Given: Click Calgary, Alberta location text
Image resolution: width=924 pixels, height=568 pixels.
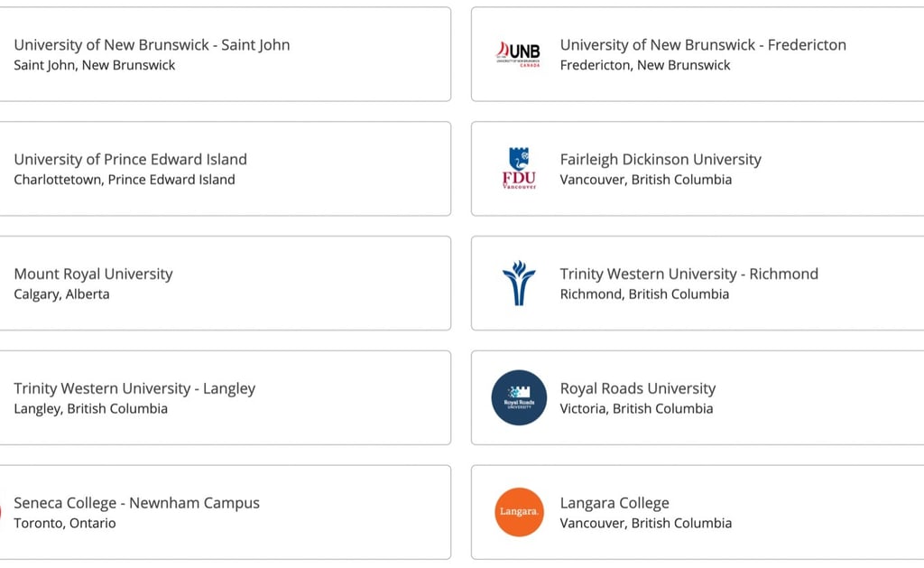Looking at the screenshot, I should (x=61, y=293).
